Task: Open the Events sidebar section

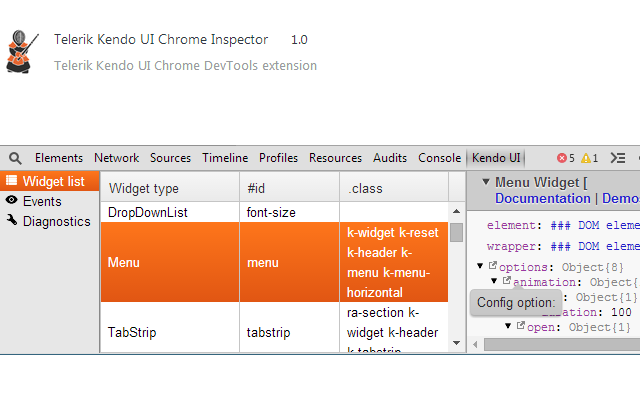Action: pos(42,201)
